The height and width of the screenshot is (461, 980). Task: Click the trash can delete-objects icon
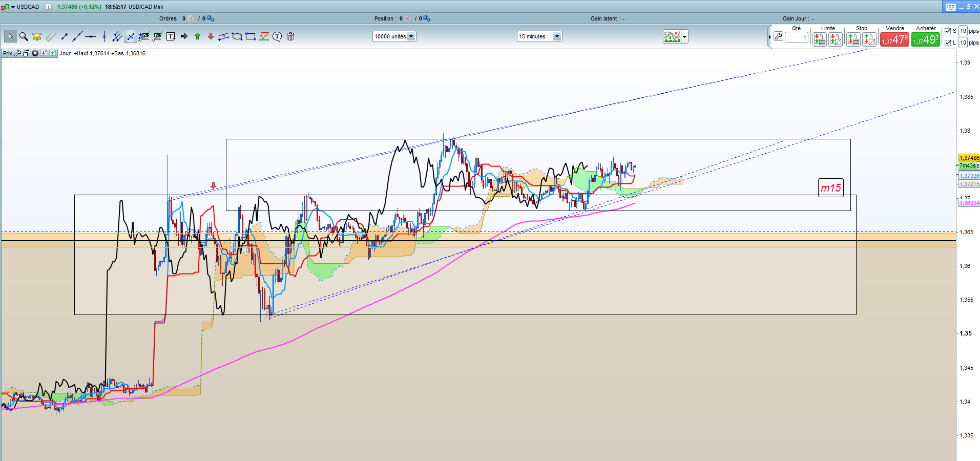(290, 36)
